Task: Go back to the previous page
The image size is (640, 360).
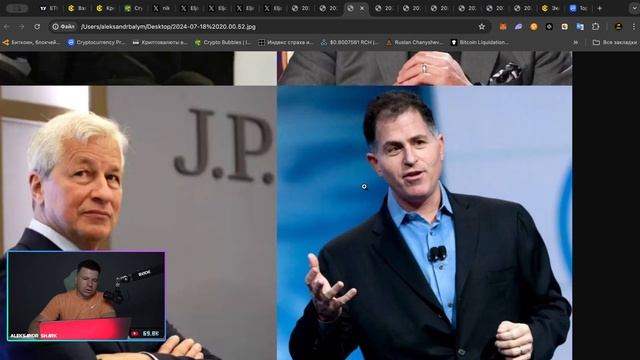Action: tap(7, 27)
